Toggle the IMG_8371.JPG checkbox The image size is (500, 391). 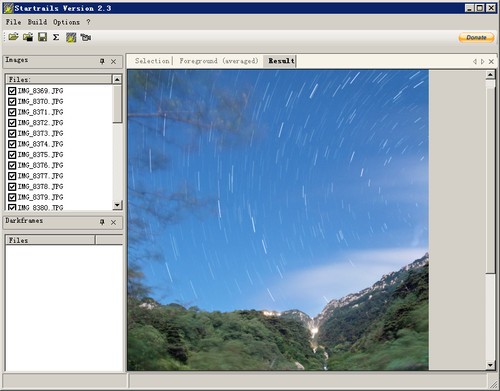[12, 112]
